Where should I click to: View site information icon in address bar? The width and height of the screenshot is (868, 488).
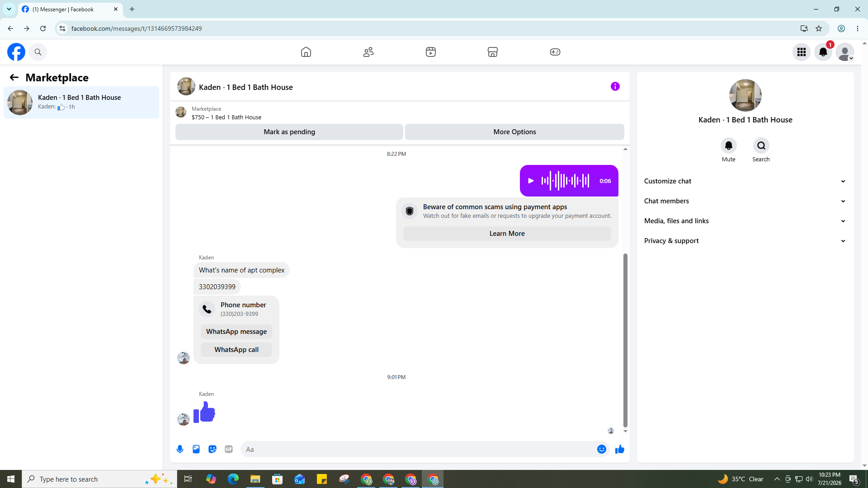(x=62, y=28)
